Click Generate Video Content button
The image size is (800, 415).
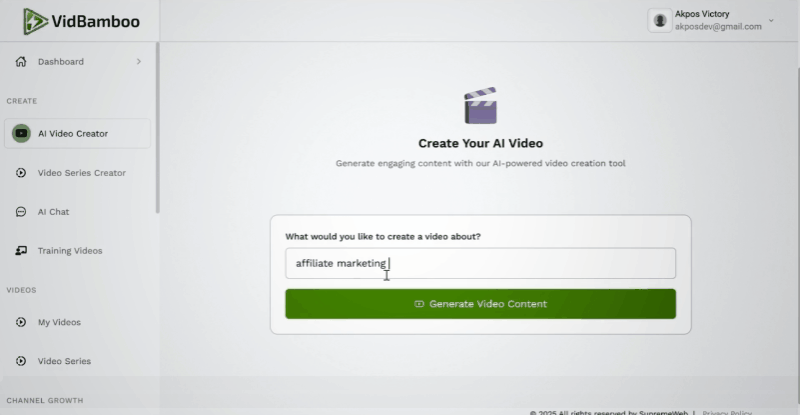481,304
